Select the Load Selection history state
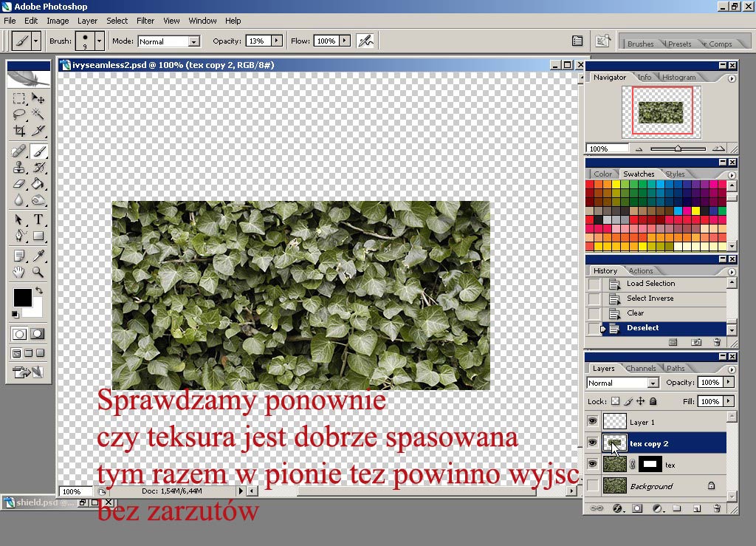The image size is (756, 546). pyautogui.click(x=650, y=284)
